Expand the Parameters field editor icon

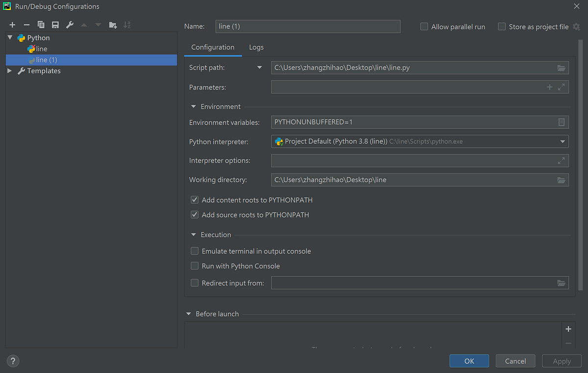click(562, 87)
